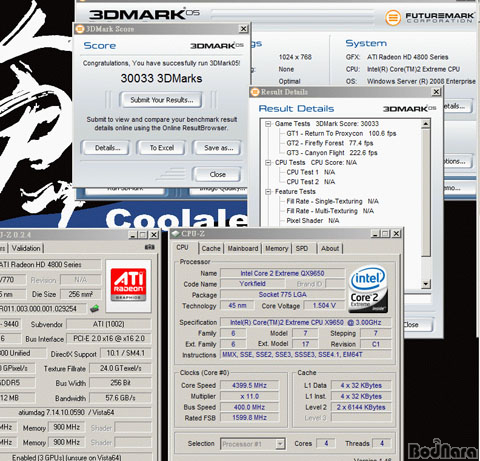Click the Core Voltage 1.504 V value
This screenshot has width=480, height=461.
(x=324, y=306)
